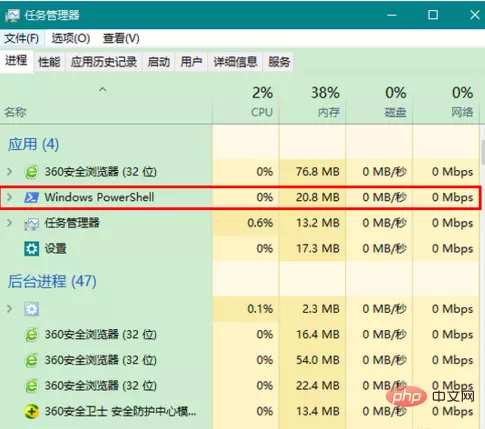Select the 360安全卫士 安全防护中心 row name
The image size is (485, 429).
pos(121,411)
